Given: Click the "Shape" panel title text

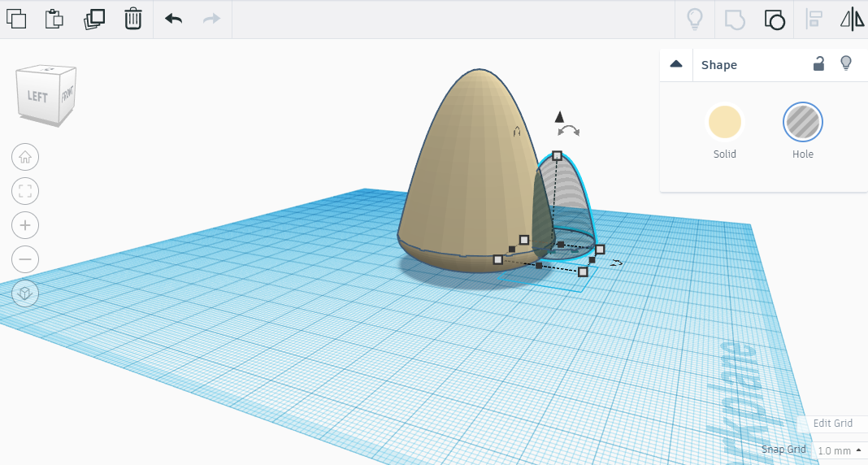Looking at the screenshot, I should (719, 65).
